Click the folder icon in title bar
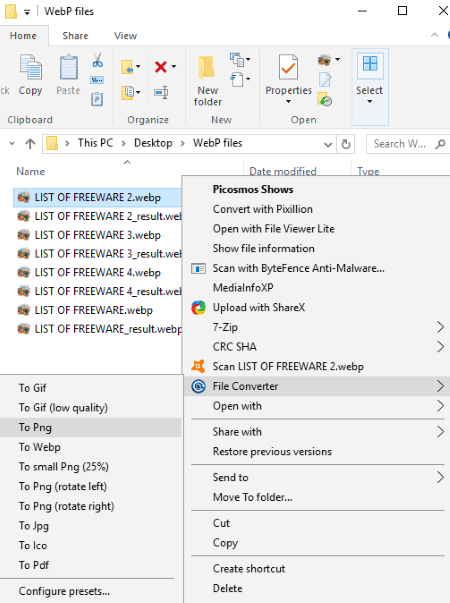The width and height of the screenshot is (450, 603). 11,11
